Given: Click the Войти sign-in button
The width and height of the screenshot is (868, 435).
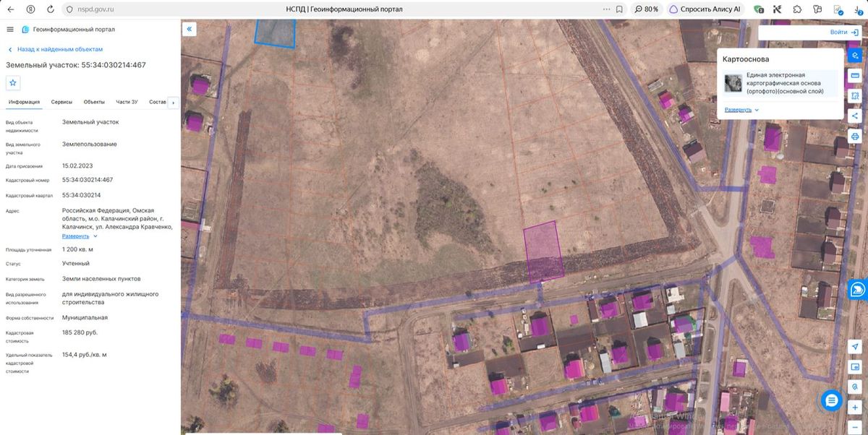Looking at the screenshot, I should coord(844,33).
